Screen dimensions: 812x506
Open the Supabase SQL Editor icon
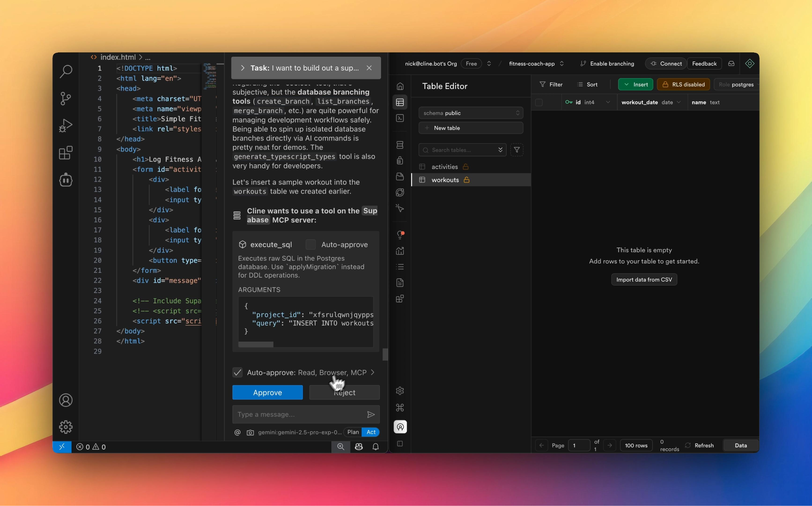click(400, 118)
